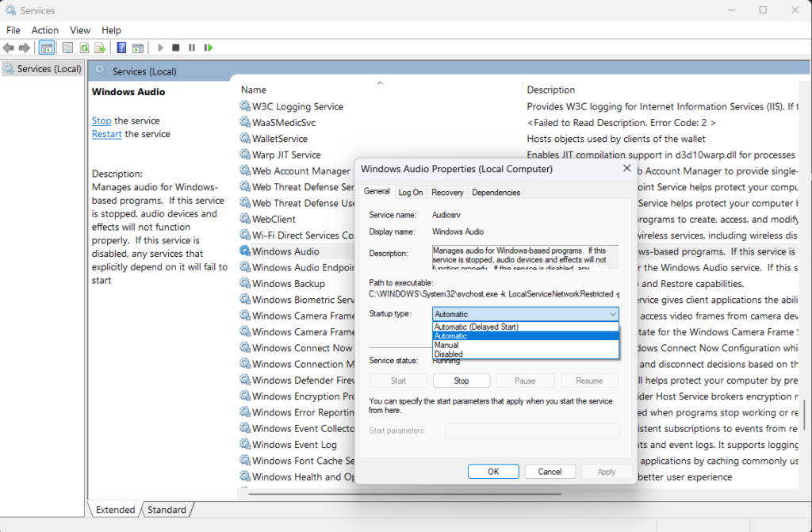Click gear icon beside WalletService

tap(245, 138)
